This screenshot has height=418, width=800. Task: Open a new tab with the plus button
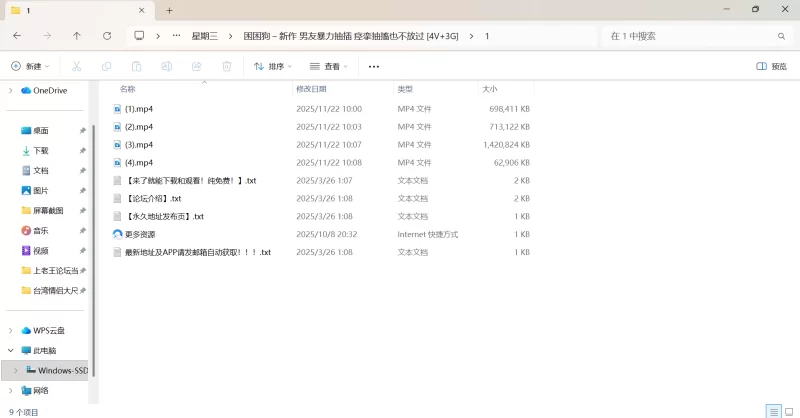point(169,10)
